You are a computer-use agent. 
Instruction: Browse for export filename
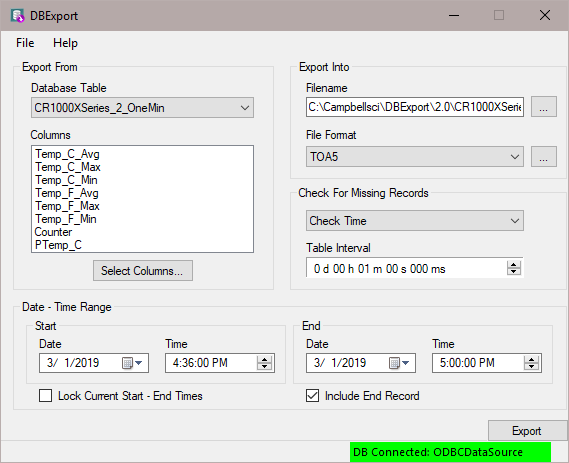(x=544, y=107)
